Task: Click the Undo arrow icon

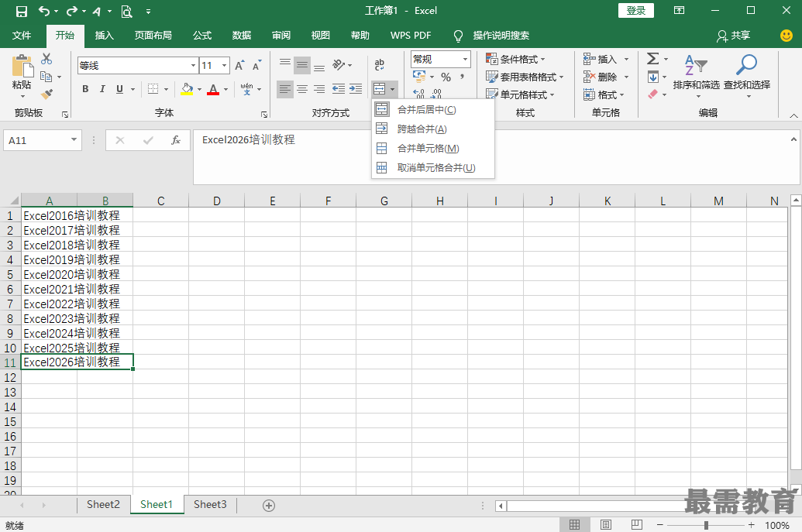Action: point(45,11)
